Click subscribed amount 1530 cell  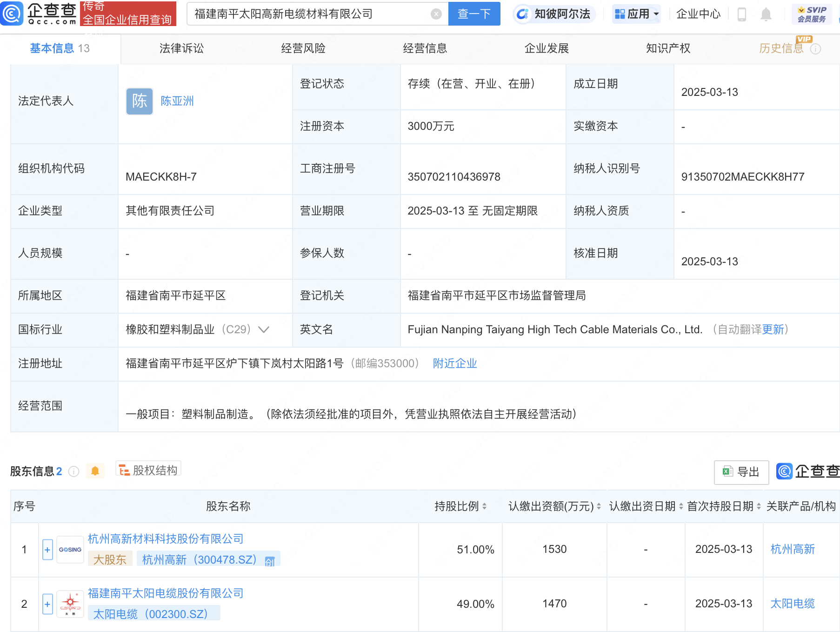tap(554, 549)
